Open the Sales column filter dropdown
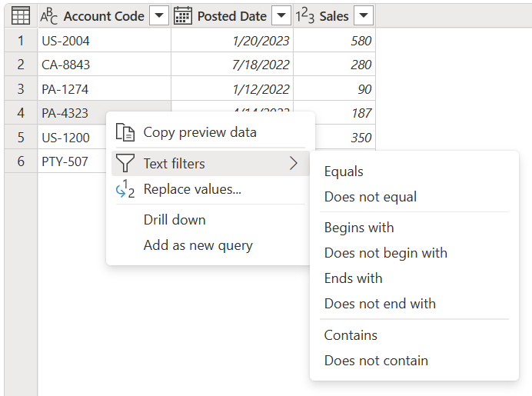 click(x=364, y=15)
